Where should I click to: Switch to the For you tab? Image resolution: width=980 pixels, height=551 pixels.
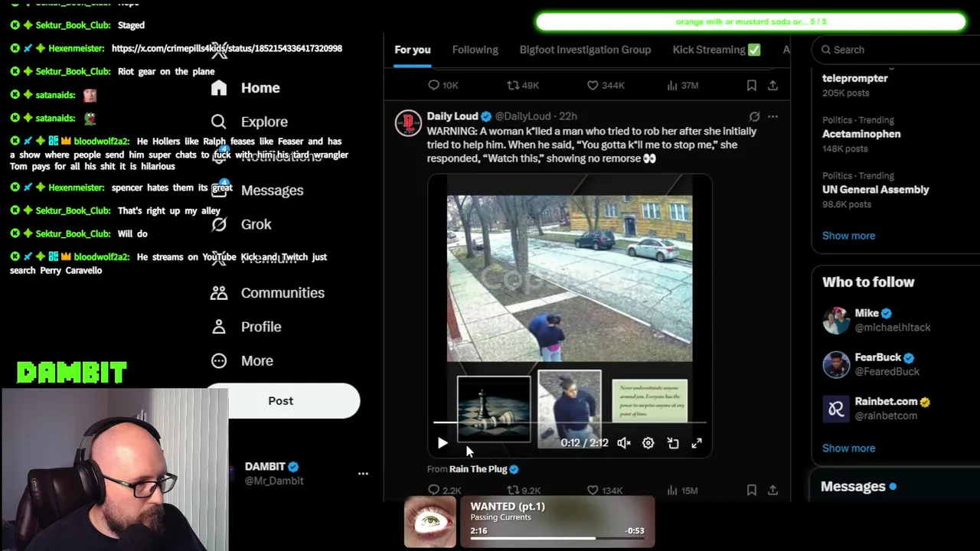[413, 50]
